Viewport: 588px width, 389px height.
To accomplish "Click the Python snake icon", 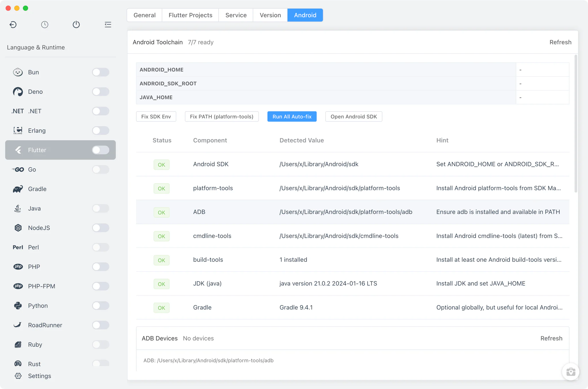I will tap(18, 306).
